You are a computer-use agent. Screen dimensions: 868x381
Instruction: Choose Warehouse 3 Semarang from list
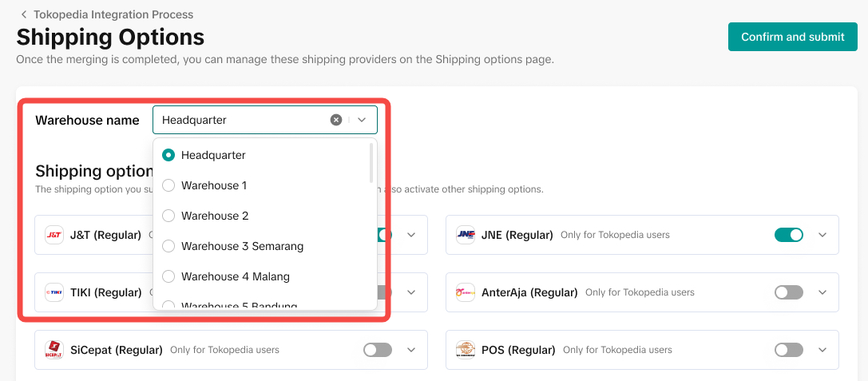click(242, 246)
